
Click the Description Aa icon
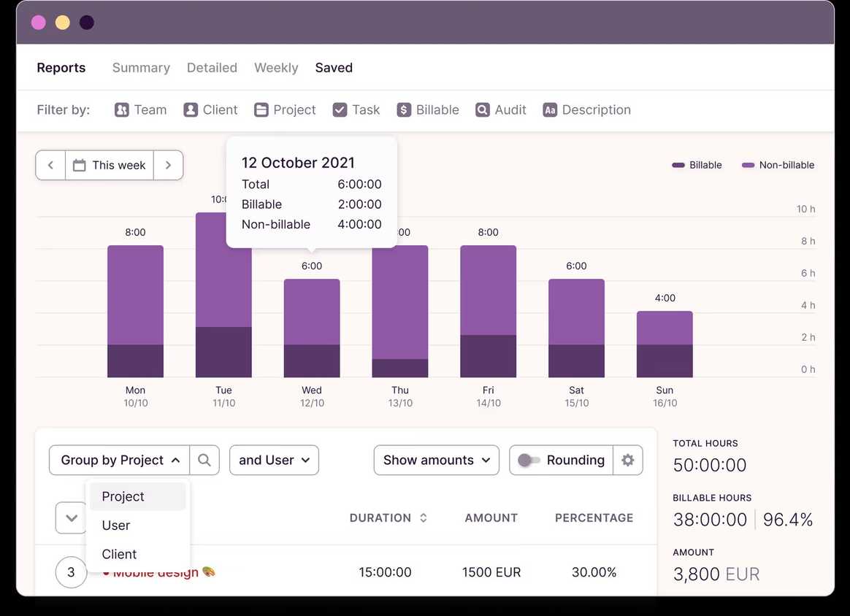coord(550,110)
